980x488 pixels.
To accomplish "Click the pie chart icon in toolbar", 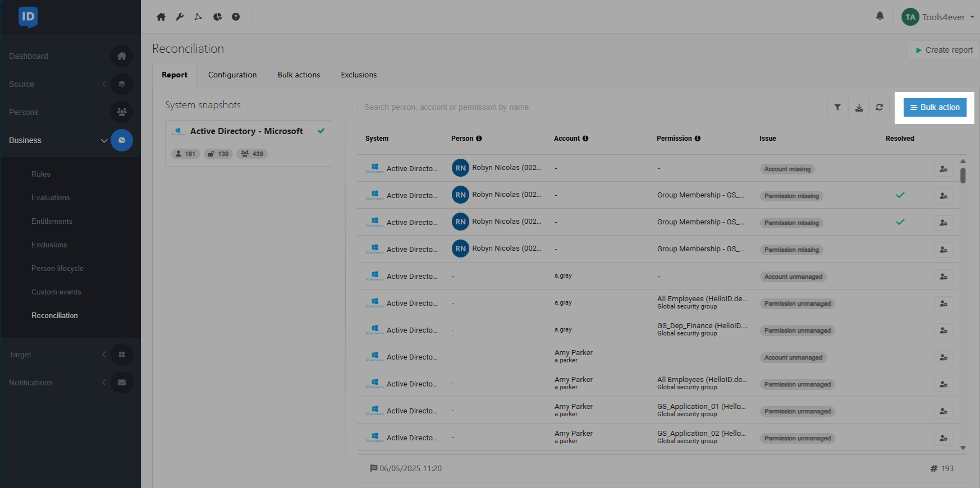I will 217,17.
